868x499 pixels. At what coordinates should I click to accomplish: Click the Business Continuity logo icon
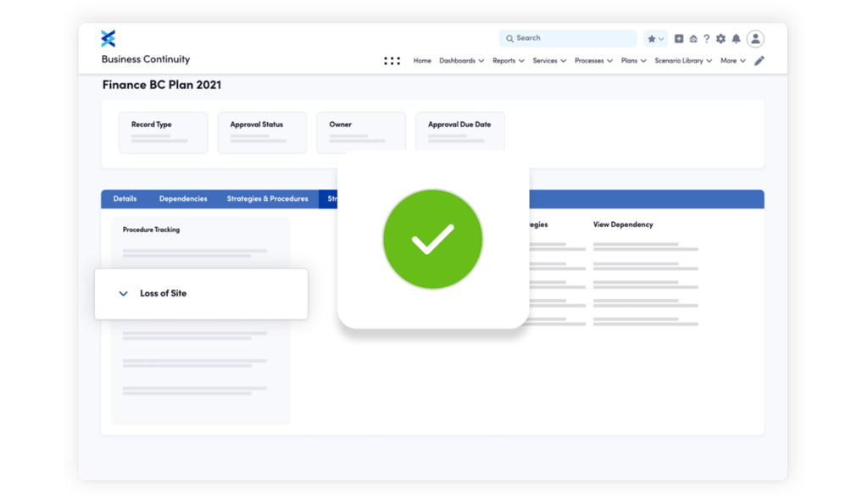(x=108, y=38)
